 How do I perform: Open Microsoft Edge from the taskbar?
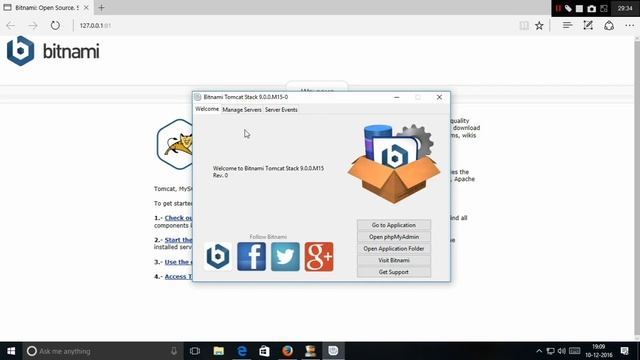pos(242,351)
